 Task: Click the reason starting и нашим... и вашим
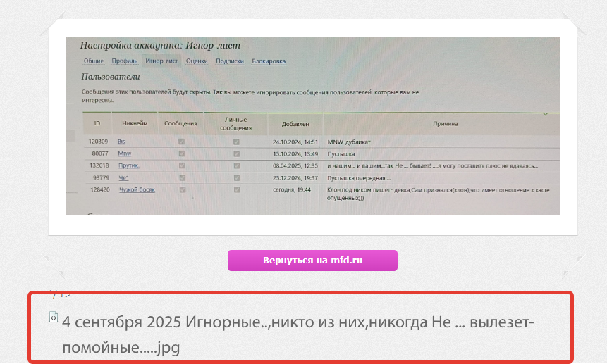[432, 165]
